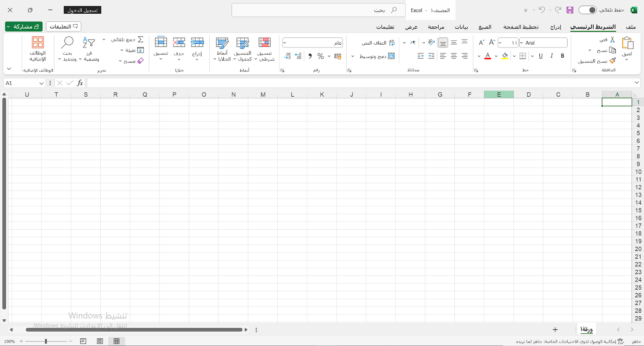
Task: Click Fill Color highlighter swatch
Action: tap(505, 56)
